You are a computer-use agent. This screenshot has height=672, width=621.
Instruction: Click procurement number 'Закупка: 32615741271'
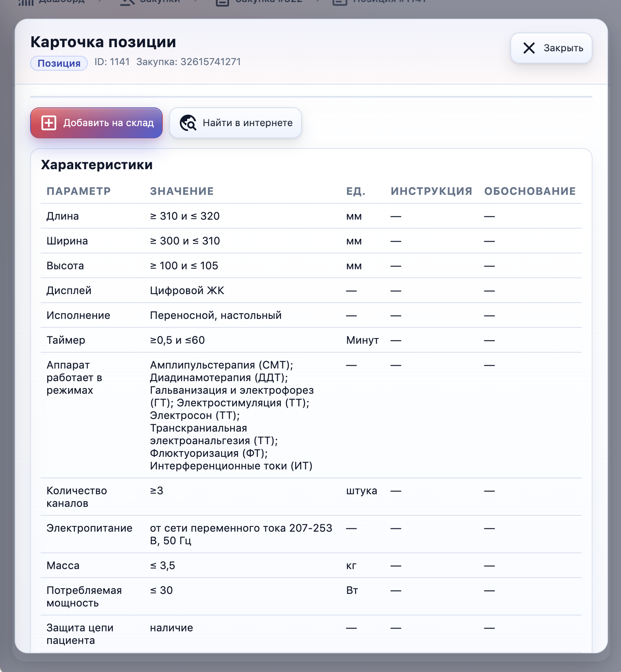[x=188, y=62]
